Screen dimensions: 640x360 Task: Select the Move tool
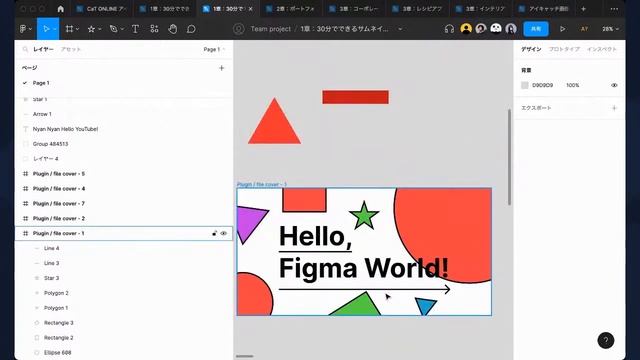click(46, 29)
